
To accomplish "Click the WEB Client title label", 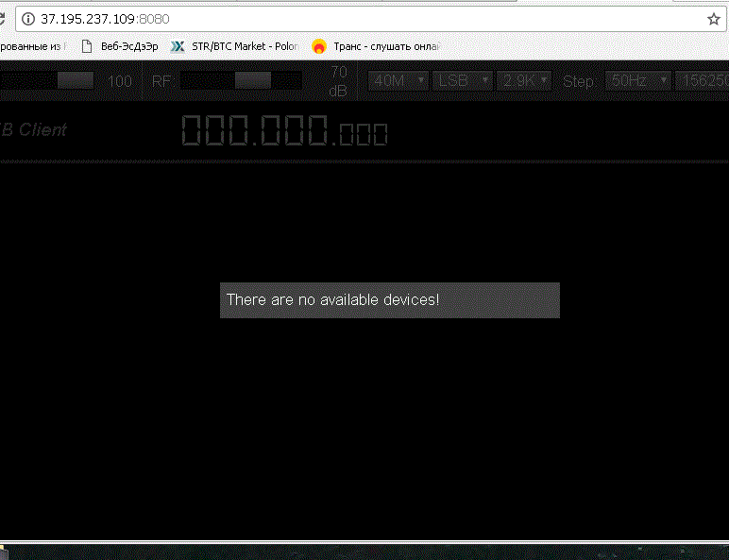I will (x=33, y=130).
